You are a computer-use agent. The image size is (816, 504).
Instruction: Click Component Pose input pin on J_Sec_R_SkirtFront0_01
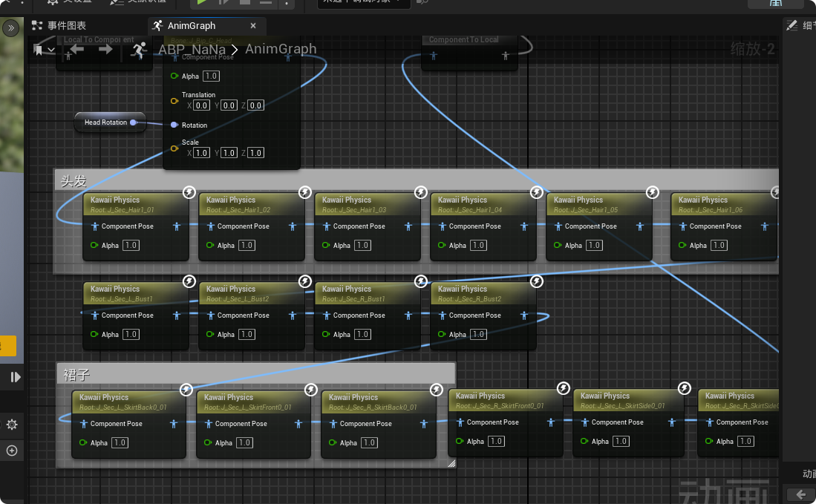[460, 422]
